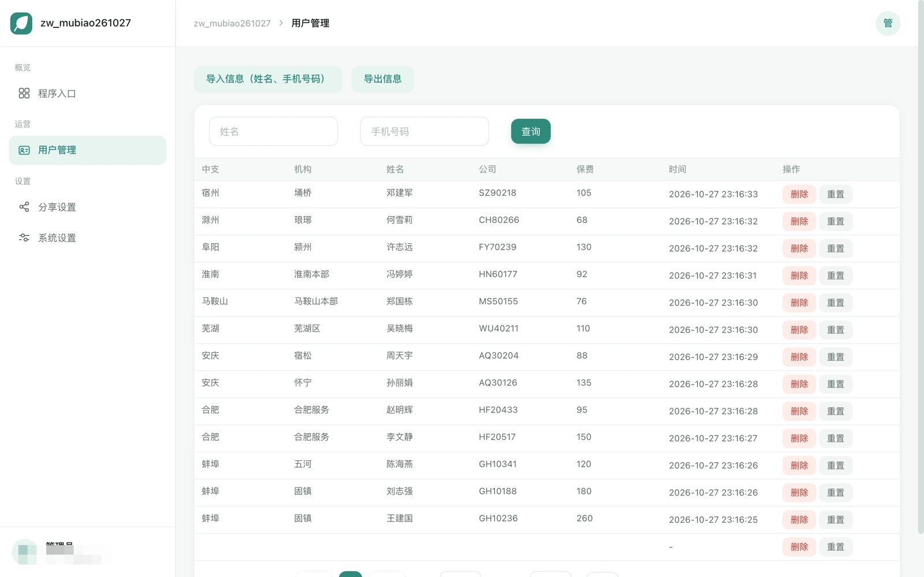Click the sidebar title zw_mubiao261027
The image size is (924, 577).
click(x=85, y=23)
